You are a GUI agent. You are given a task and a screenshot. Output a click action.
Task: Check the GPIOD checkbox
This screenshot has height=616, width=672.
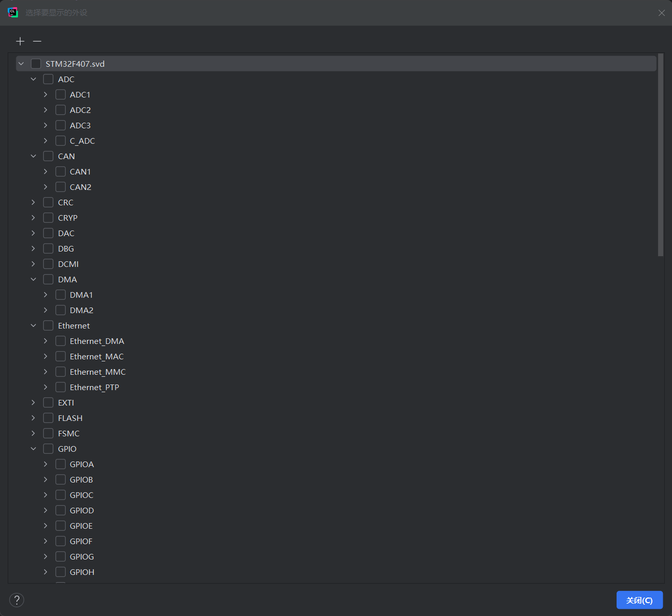coord(61,510)
